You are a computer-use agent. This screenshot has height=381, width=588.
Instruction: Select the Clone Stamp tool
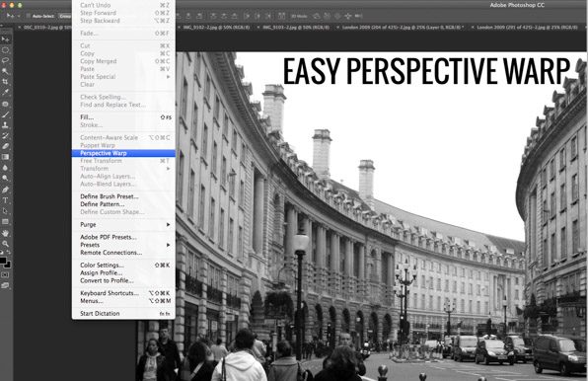point(5,125)
